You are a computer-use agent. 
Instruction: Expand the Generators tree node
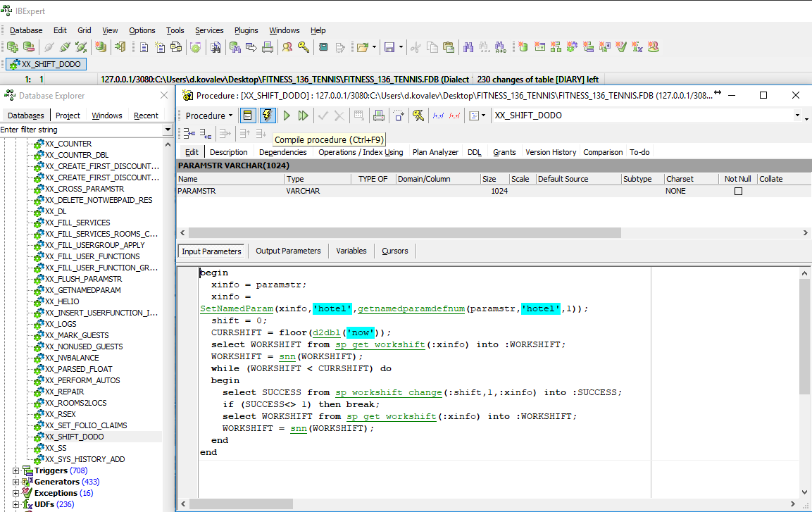[16, 482]
